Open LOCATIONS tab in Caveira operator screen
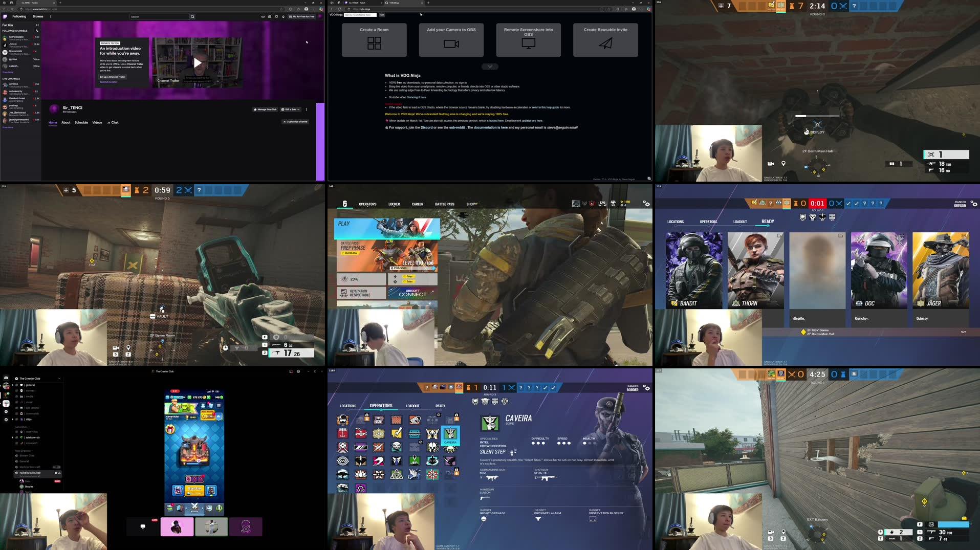Image resolution: width=980 pixels, height=550 pixels. tap(348, 406)
